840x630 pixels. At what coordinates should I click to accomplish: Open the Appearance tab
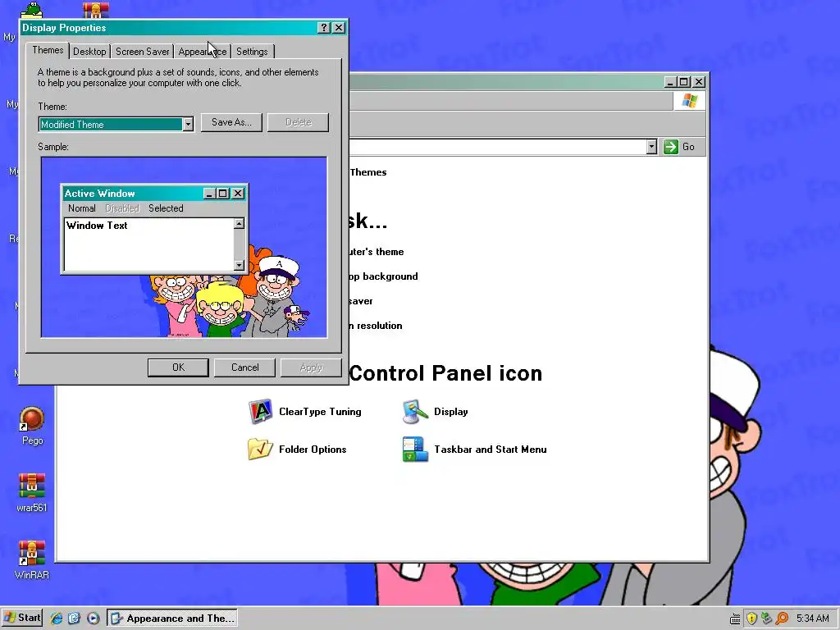(203, 52)
